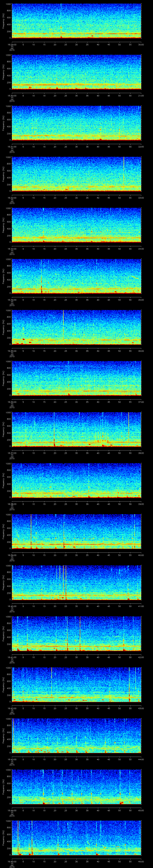Viewport: 153px width, 868px height.
Task: Click the '16:34:00' start time label
Action: (x=12, y=300)
